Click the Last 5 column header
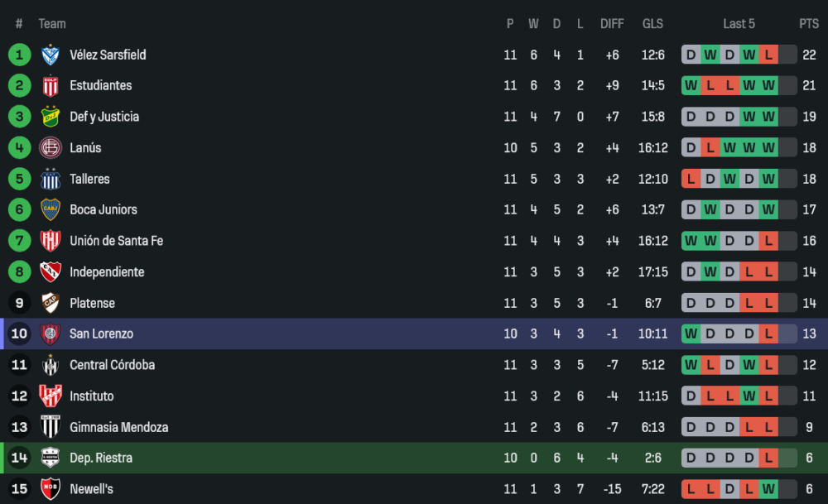Image resolution: width=828 pixels, height=504 pixels. (739, 24)
